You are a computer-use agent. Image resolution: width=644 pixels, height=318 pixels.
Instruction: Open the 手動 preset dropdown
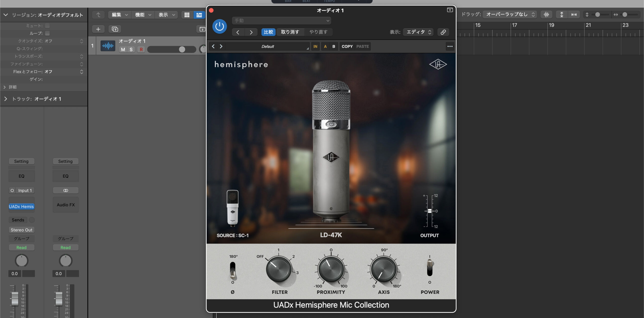(x=281, y=21)
